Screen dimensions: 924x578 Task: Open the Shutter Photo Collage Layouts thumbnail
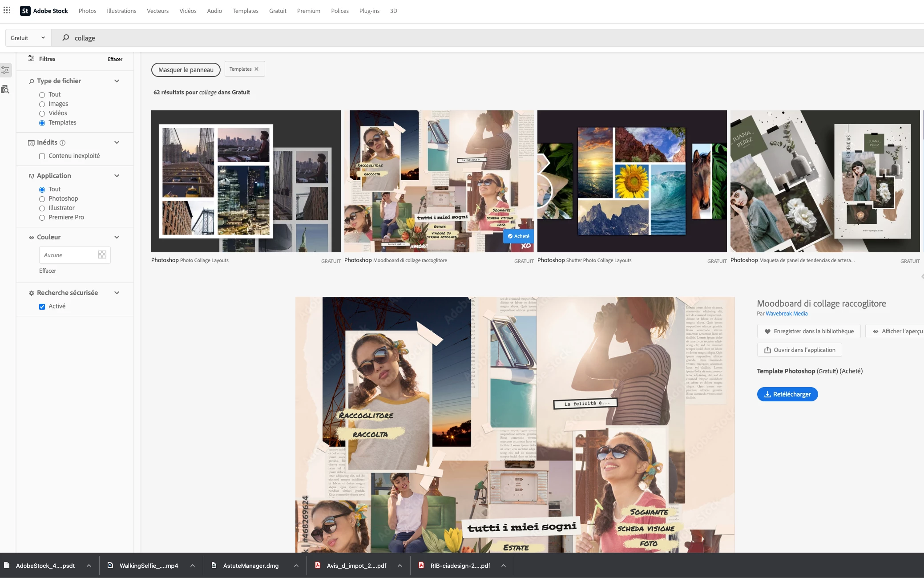[x=632, y=181]
